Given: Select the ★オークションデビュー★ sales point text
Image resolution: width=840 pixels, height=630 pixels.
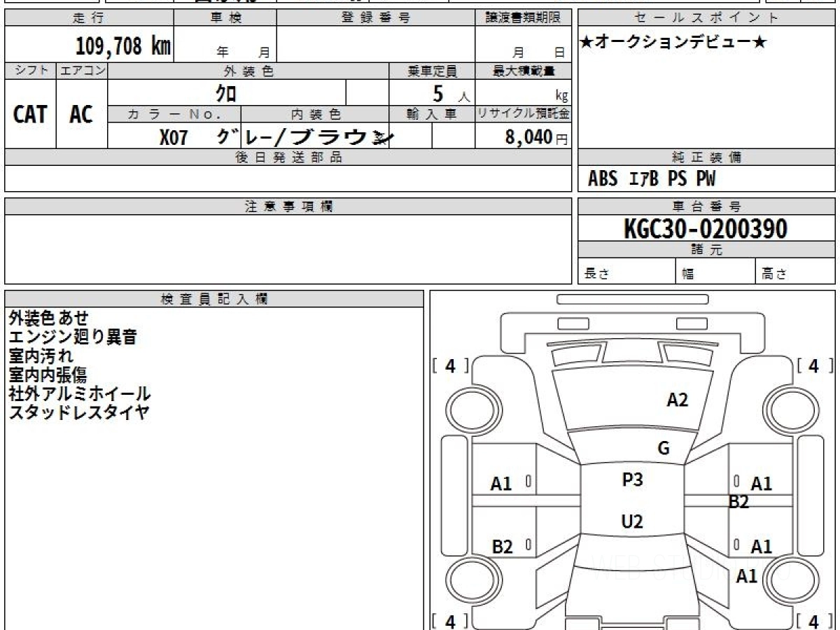Looking at the screenshot, I should coord(673,42).
